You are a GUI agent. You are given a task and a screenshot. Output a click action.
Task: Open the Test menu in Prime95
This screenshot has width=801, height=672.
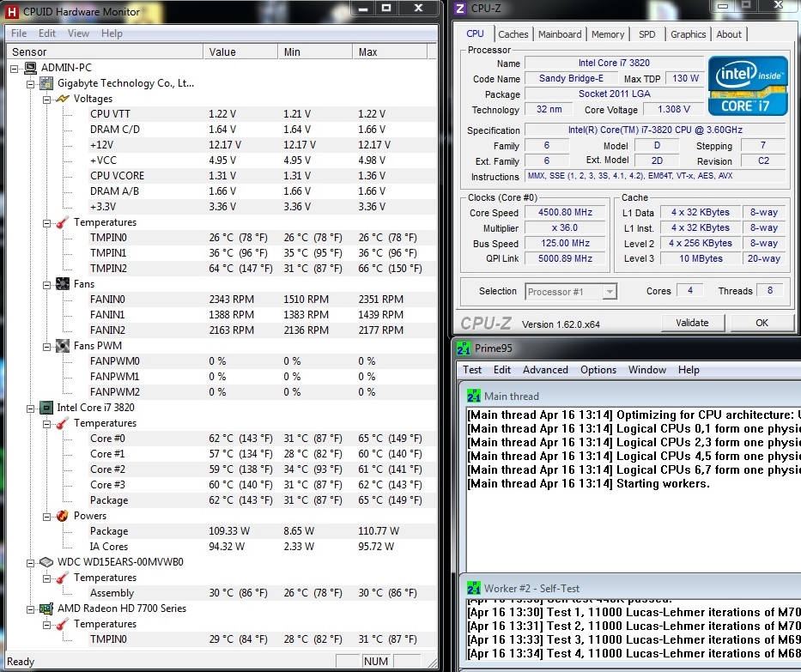coord(472,370)
